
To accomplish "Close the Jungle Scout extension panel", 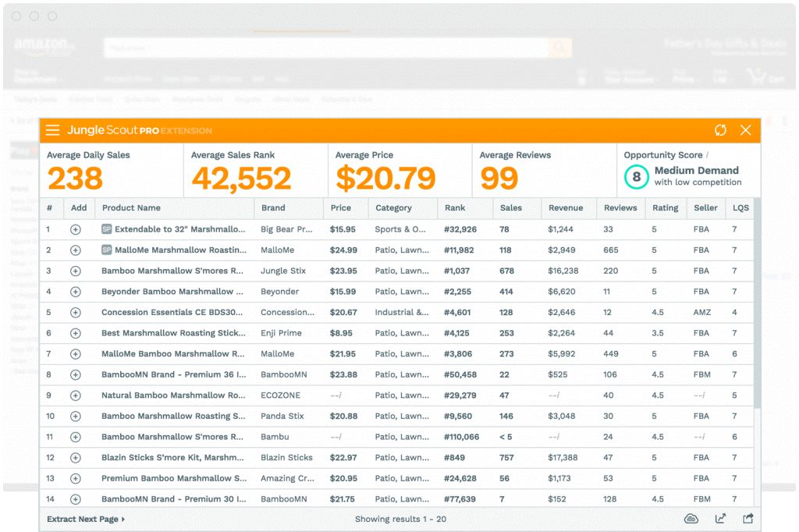I will [x=745, y=130].
